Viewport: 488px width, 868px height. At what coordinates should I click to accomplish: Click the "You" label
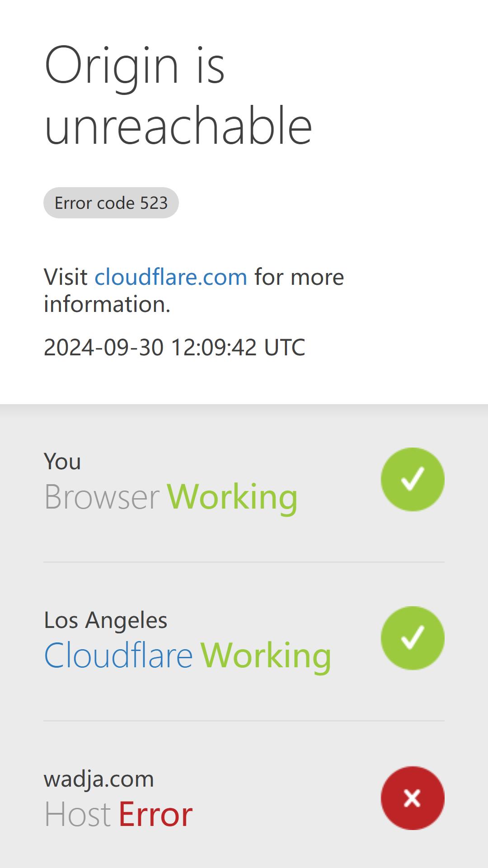(x=62, y=462)
